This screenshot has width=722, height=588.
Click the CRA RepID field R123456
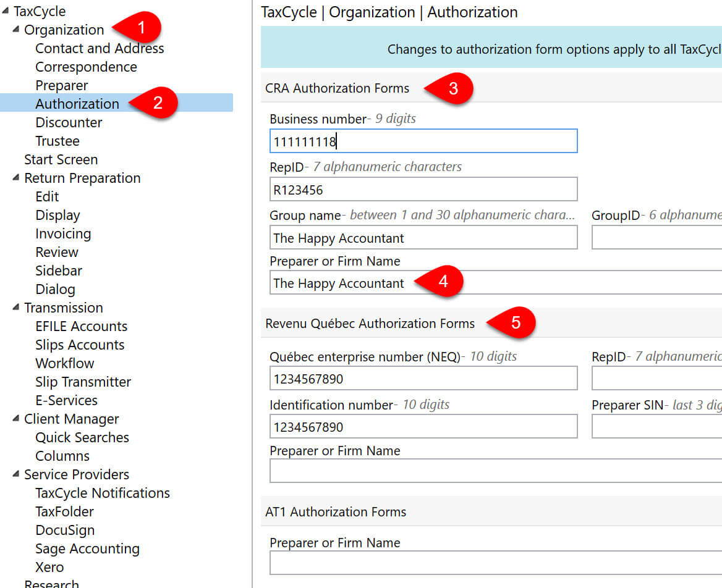pyautogui.click(x=423, y=189)
